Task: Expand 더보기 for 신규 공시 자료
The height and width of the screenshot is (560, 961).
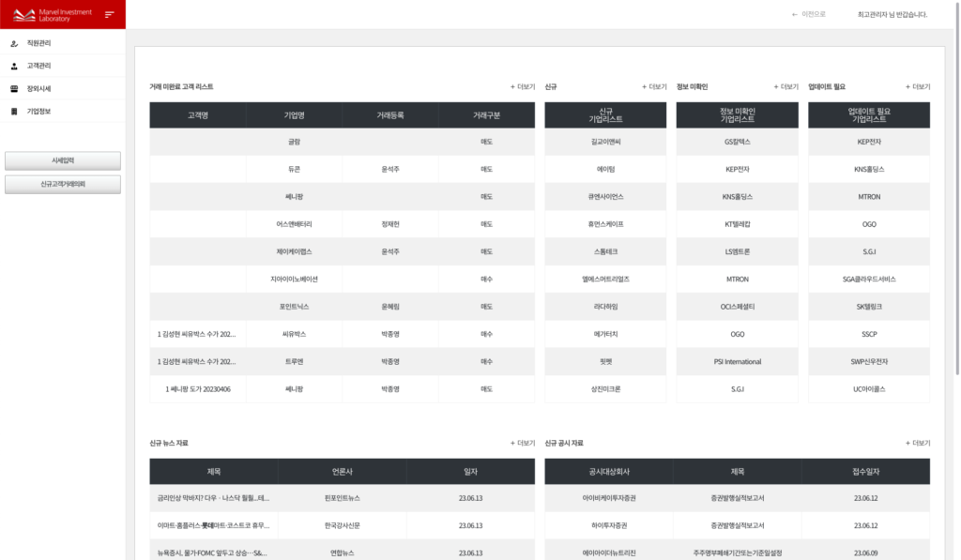Action: point(917,443)
